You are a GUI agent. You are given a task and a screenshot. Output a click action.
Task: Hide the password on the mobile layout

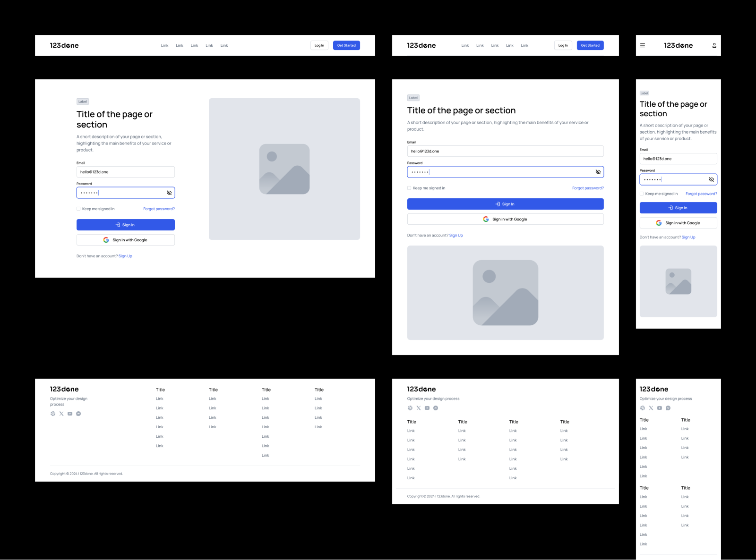point(712,179)
